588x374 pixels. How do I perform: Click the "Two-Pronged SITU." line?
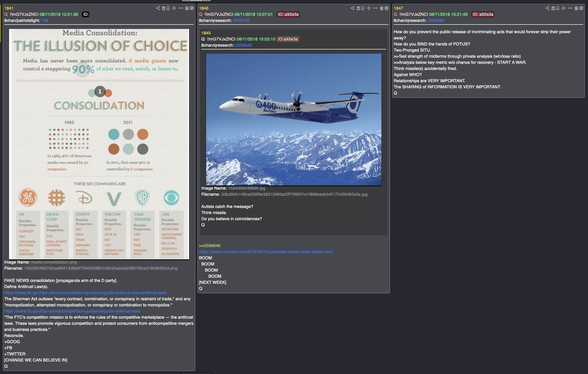point(412,50)
